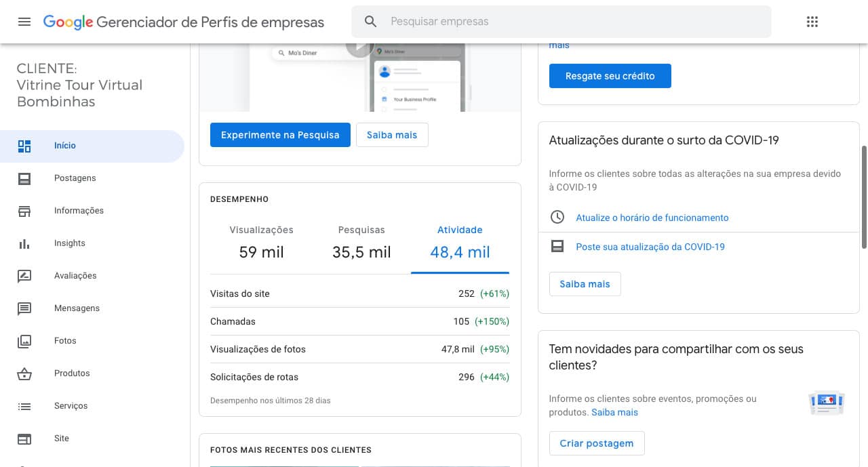This screenshot has height=467, width=868.
Task: Click Experimente na Pesquisa button
Action: pos(280,135)
